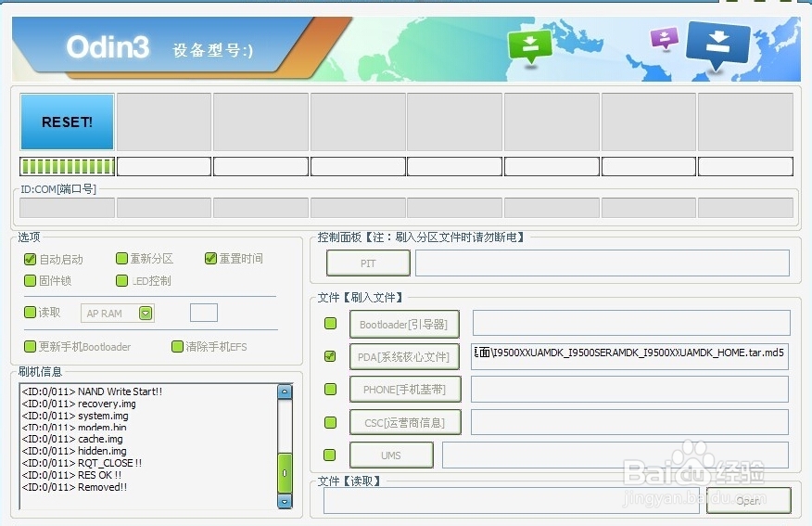Screen dimensions: 812x526
Task: Enable 更新手机Bootloader checkbox
Action: pyautogui.click(x=30, y=346)
